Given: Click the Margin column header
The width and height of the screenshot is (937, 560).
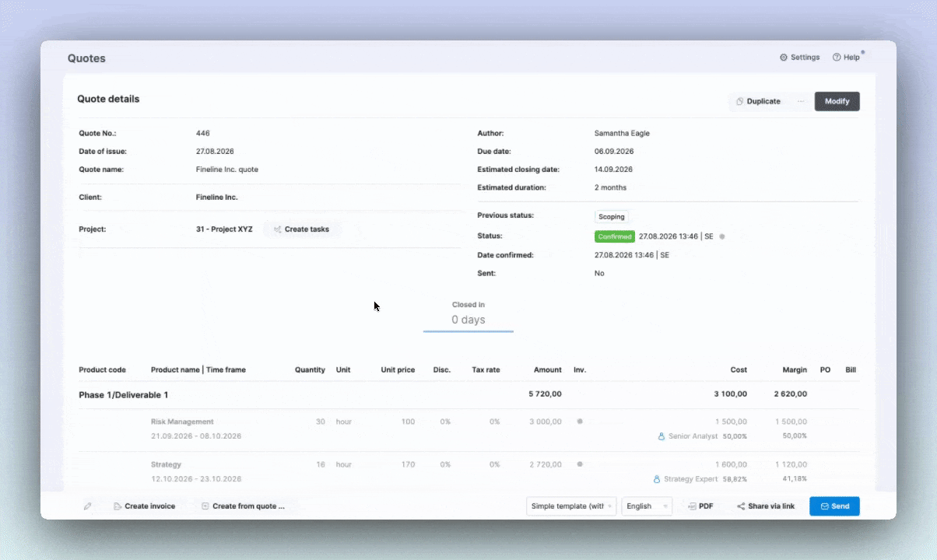Looking at the screenshot, I should pos(795,370).
